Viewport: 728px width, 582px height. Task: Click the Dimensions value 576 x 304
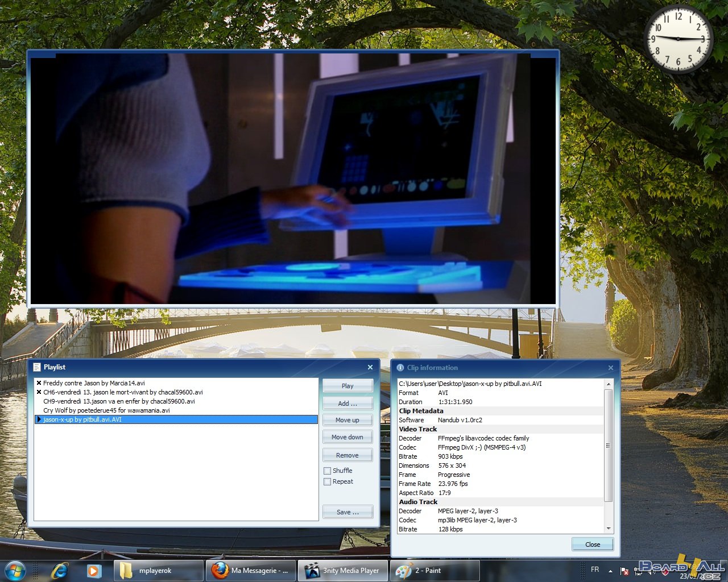point(452,465)
